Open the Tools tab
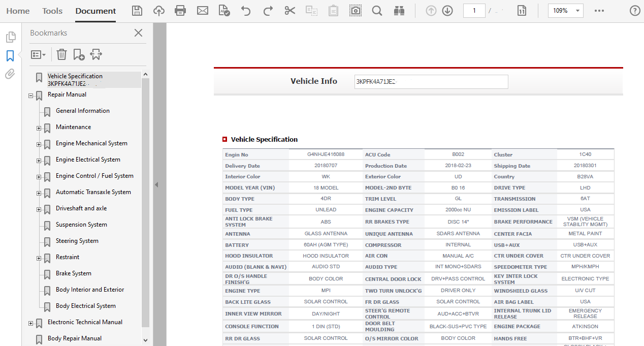 click(x=52, y=11)
